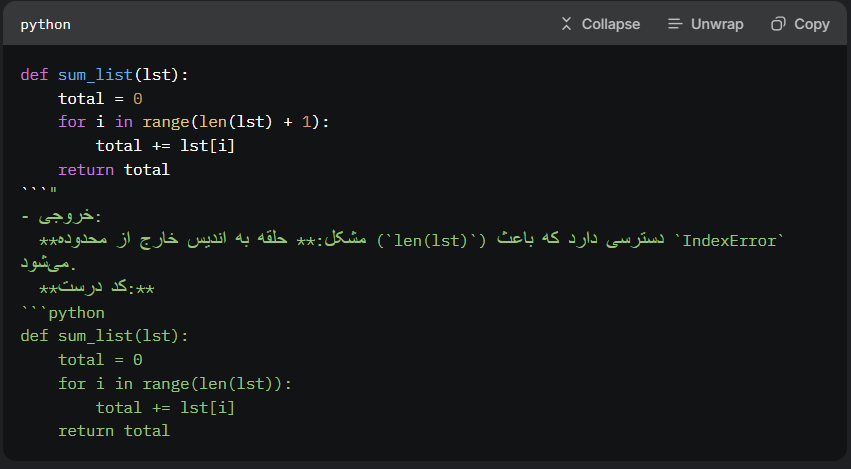Click the خروجی output heading line
This screenshot has height=469, width=851.
point(61,216)
